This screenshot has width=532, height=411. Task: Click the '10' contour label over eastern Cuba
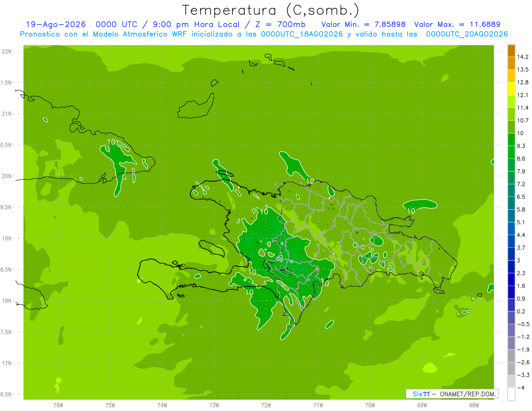112,142
